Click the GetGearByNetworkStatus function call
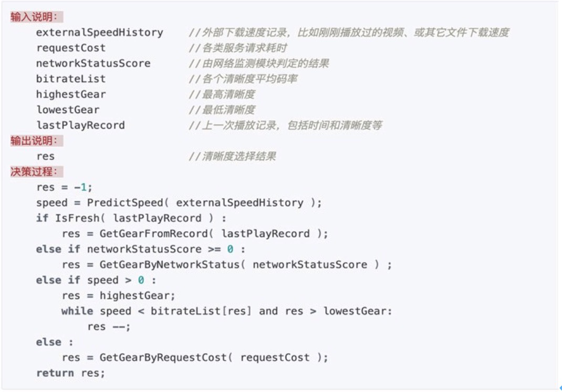 coord(169,265)
